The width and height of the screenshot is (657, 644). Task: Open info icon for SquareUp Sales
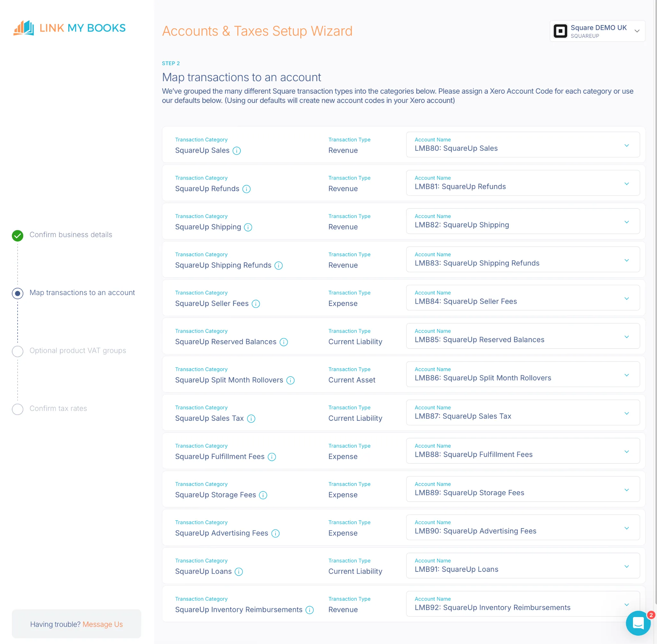237,151
